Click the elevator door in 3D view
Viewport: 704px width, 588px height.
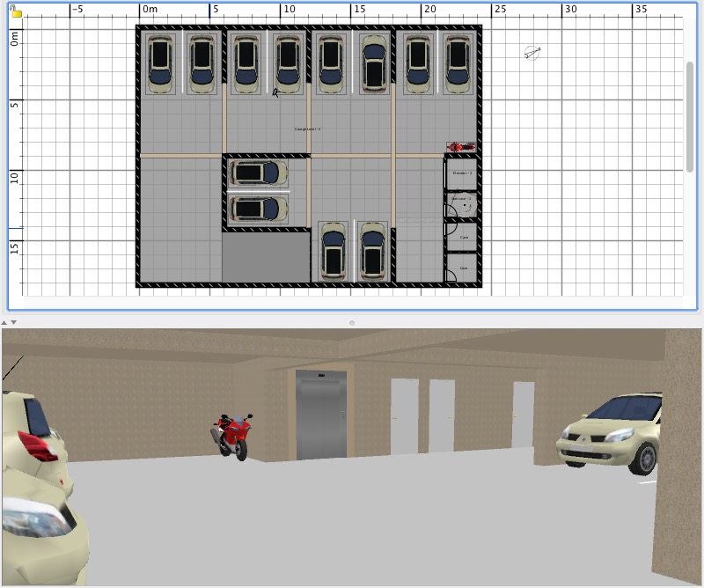point(321,415)
